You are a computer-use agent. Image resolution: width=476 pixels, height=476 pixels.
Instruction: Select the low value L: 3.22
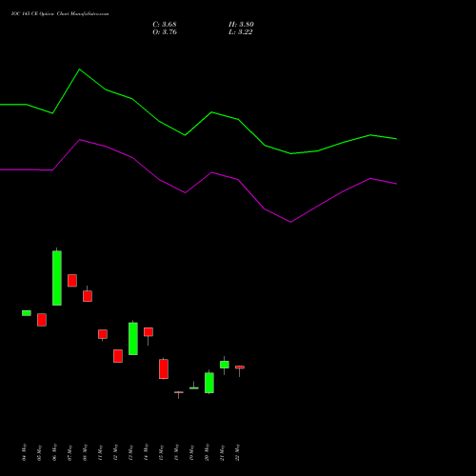241,32
